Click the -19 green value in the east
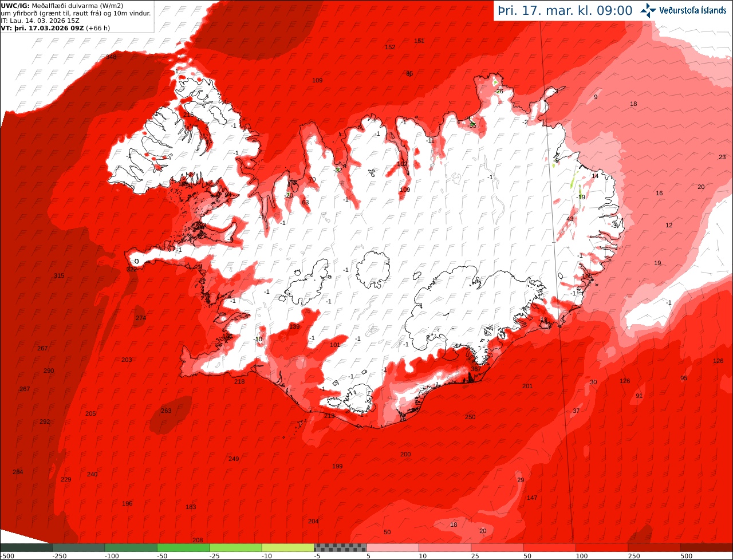The width and height of the screenshot is (733, 560). (581, 197)
